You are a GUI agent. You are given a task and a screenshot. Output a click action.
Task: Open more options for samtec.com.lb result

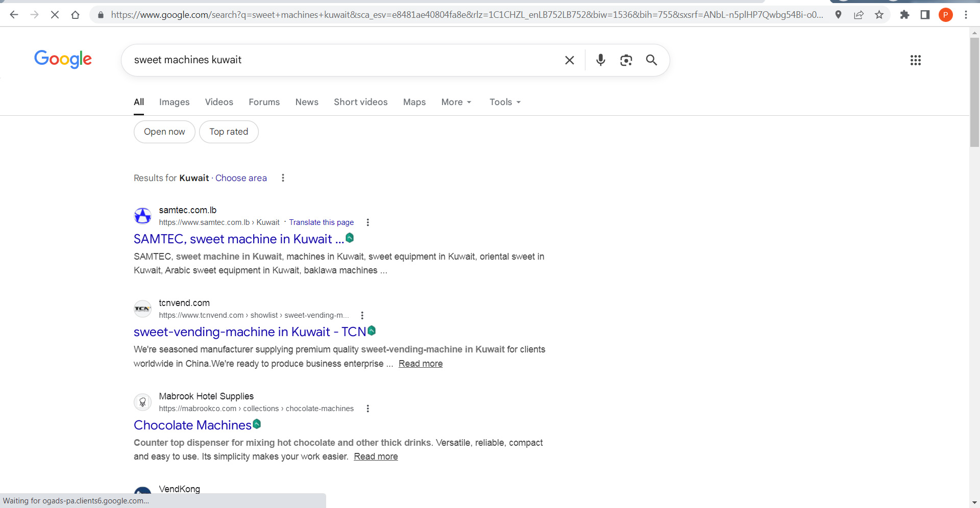point(367,222)
